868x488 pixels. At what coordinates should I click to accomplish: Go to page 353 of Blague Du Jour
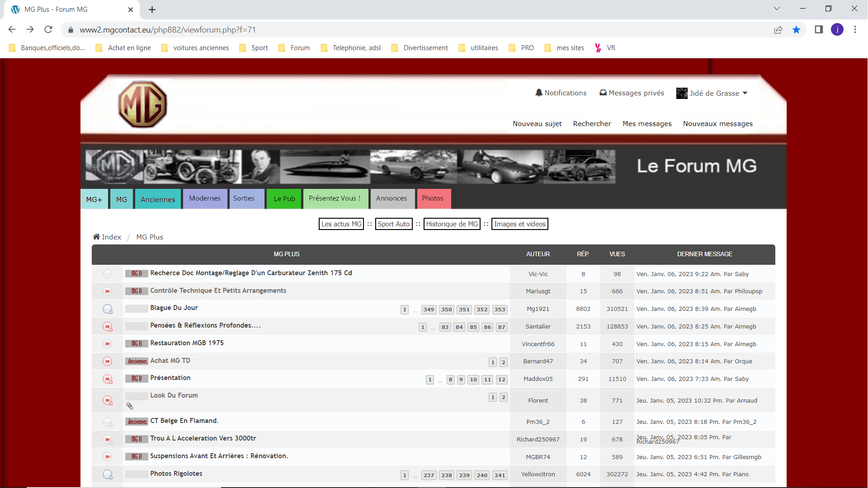pos(500,310)
